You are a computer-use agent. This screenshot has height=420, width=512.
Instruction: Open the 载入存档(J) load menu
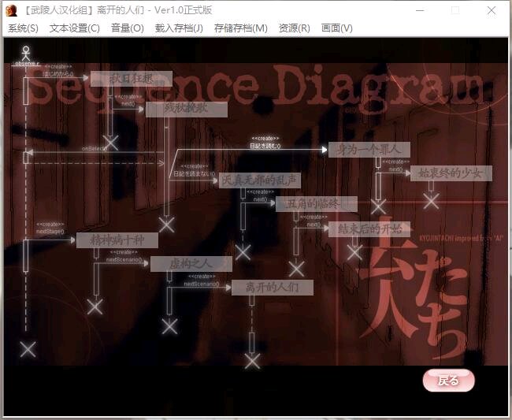pyautogui.click(x=179, y=28)
